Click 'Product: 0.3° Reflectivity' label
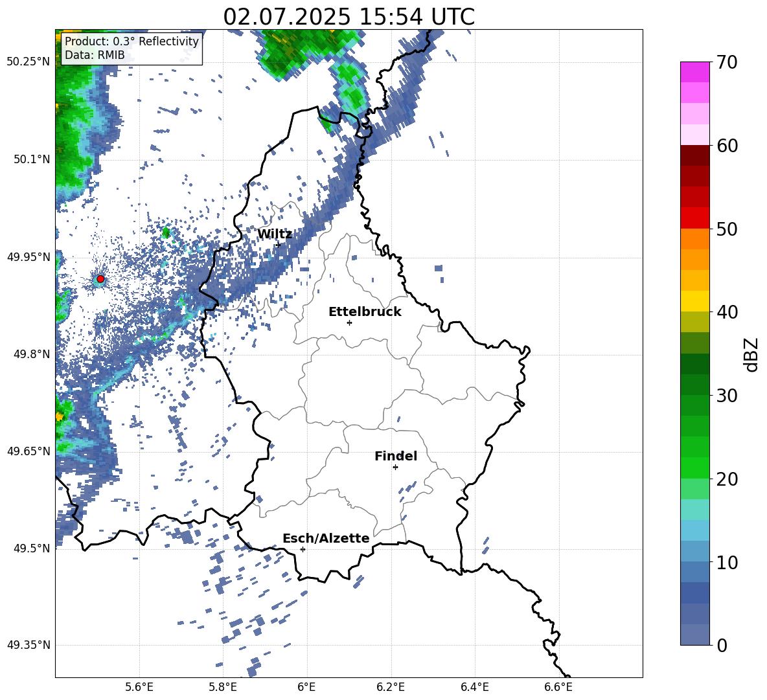 point(132,41)
